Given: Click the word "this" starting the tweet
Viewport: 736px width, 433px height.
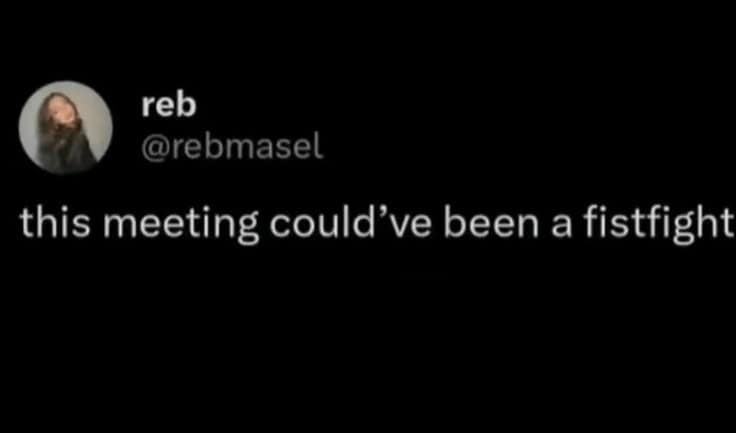Looking at the screenshot, I should pyautogui.click(x=54, y=223).
